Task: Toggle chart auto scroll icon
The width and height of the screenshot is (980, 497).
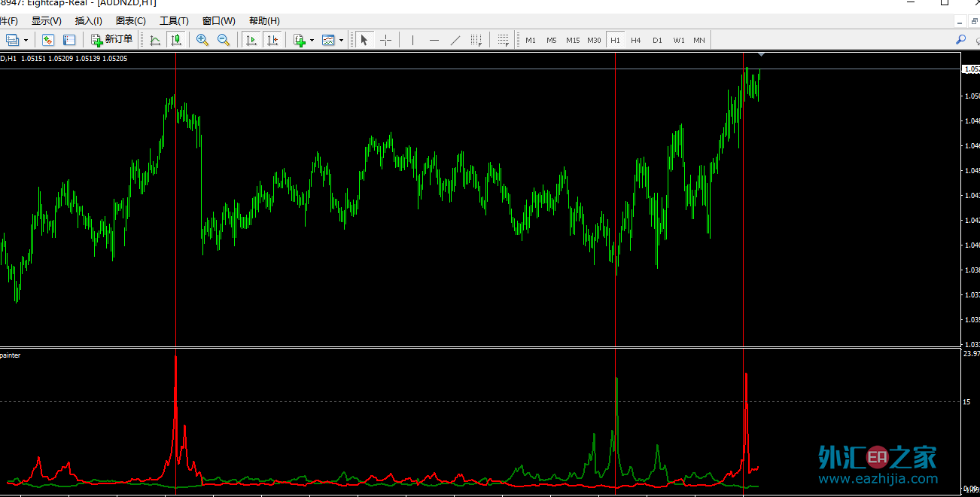Action: tap(251, 40)
